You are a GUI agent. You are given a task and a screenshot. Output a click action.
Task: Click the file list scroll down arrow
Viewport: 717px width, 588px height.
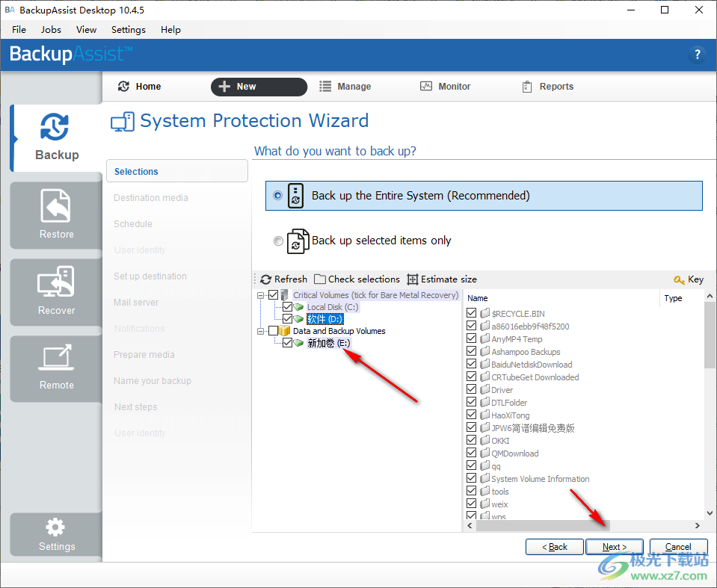point(710,513)
